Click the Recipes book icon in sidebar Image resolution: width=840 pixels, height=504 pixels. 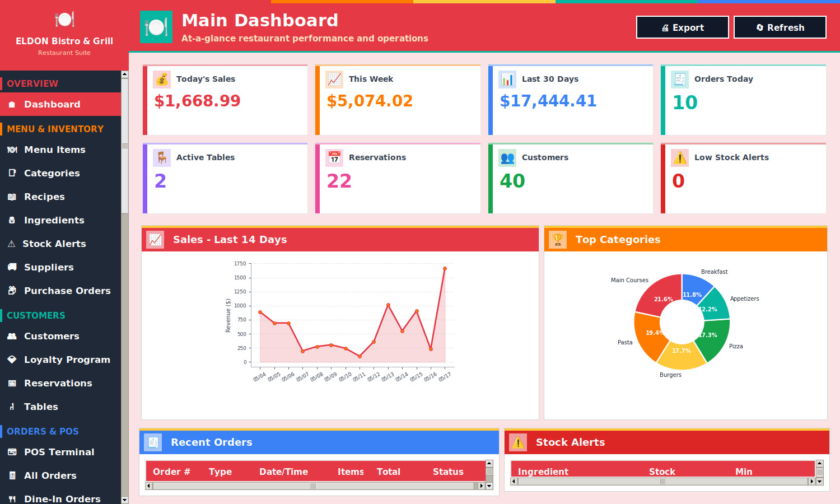pos(12,197)
